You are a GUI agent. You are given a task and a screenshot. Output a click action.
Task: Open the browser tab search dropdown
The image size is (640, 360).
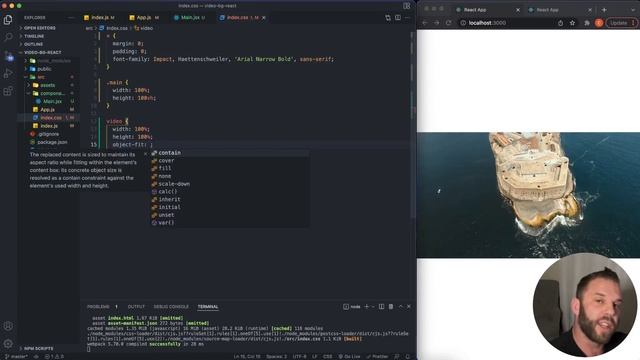(633, 10)
